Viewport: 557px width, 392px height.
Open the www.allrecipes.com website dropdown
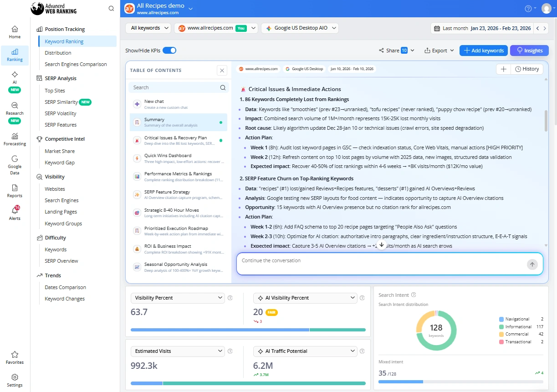tap(216, 28)
